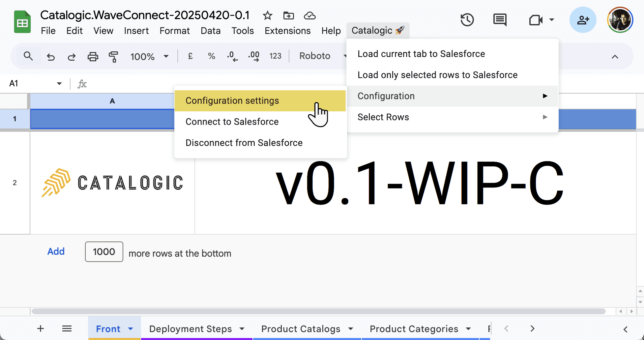Image resolution: width=644 pixels, height=340 pixels.
Task: Open the Google account avatar
Action: pos(620,20)
